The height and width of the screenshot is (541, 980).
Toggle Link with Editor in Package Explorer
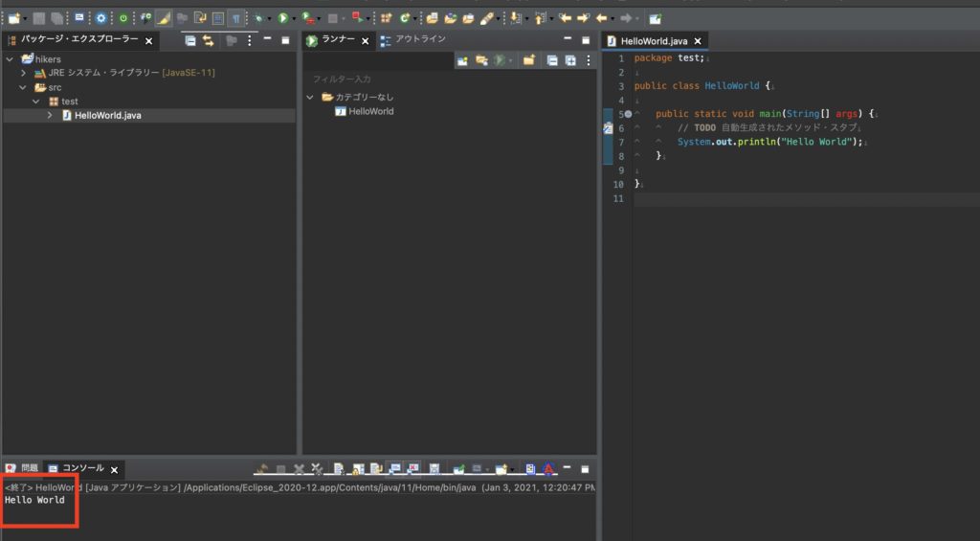pyautogui.click(x=208, y=41)
